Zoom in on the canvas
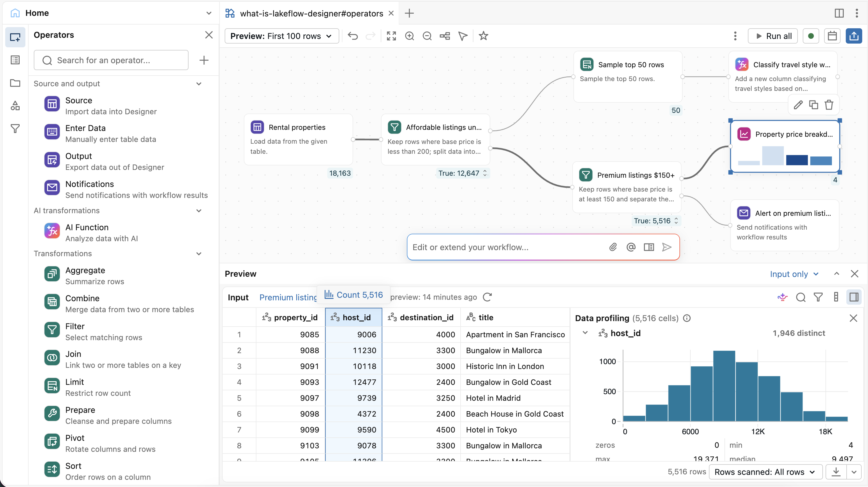Screen dimensions: 868x487 409,36
